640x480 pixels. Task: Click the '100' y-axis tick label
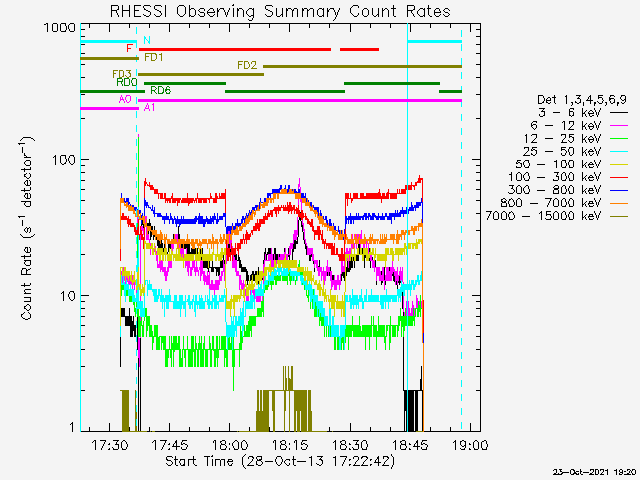click(x=64, y=160)
